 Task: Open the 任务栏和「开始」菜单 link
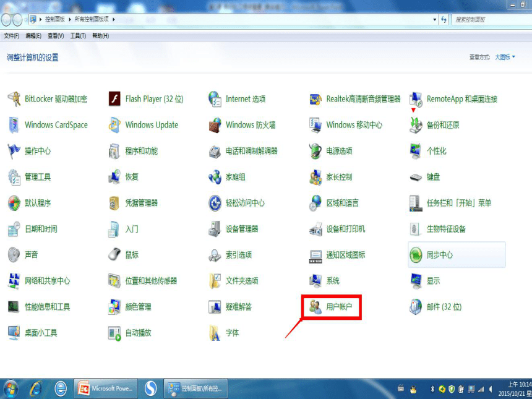(x=459, y=203)
